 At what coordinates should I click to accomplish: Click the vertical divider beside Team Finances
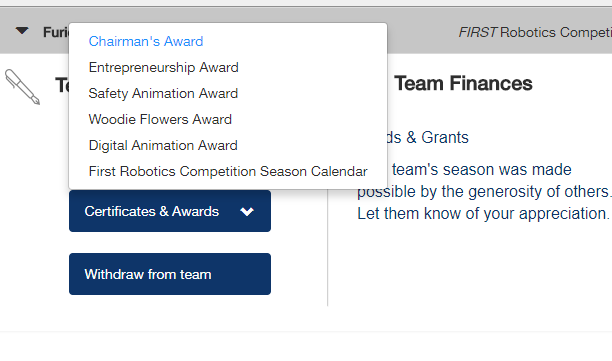coord(327,248)
